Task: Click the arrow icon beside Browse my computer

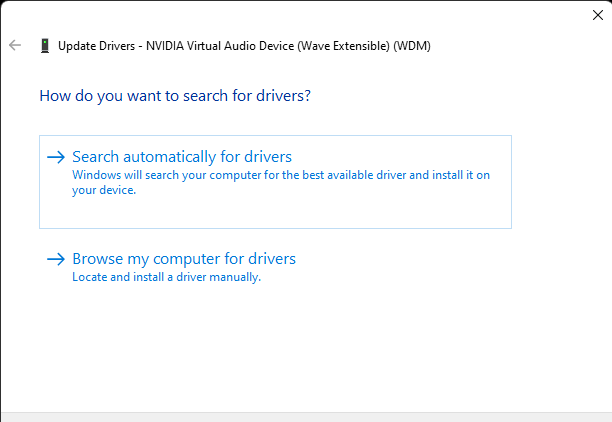Action: pyautogui.click(x=56, y=259)
